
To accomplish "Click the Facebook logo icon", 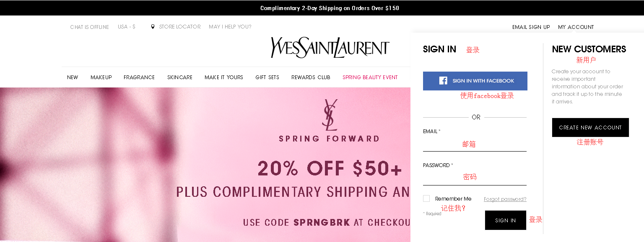I will [x=443, y=81].
